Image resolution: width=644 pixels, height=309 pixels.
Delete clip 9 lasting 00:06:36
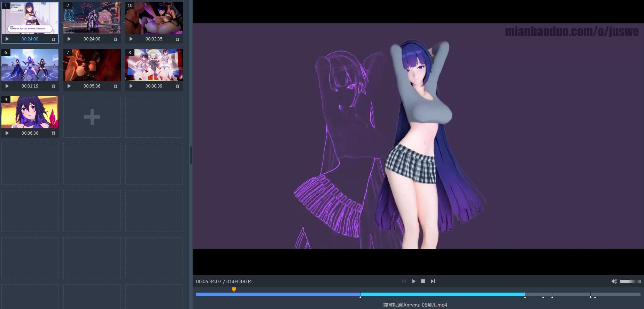(x=53, y=133)
